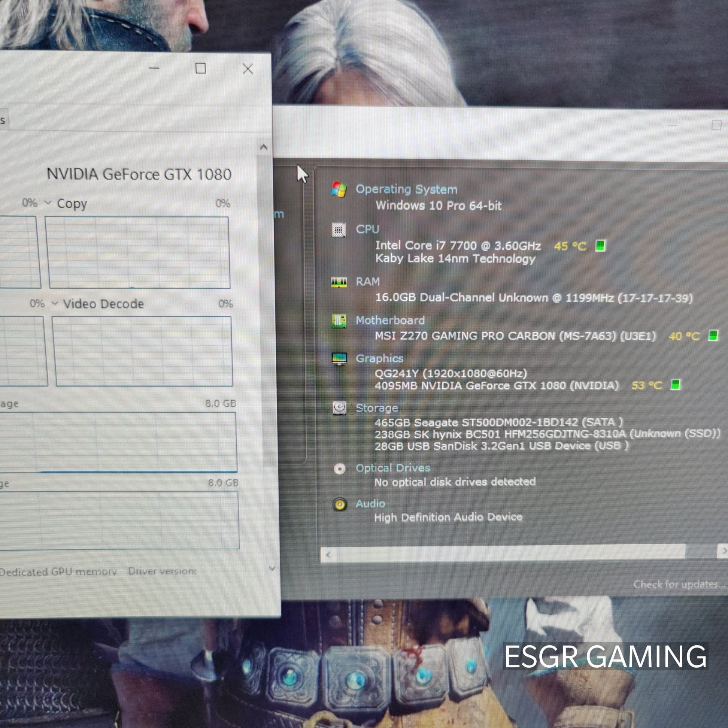
Task: Click Check for updates link in Speccy
Action: click(x=679, y=584)
